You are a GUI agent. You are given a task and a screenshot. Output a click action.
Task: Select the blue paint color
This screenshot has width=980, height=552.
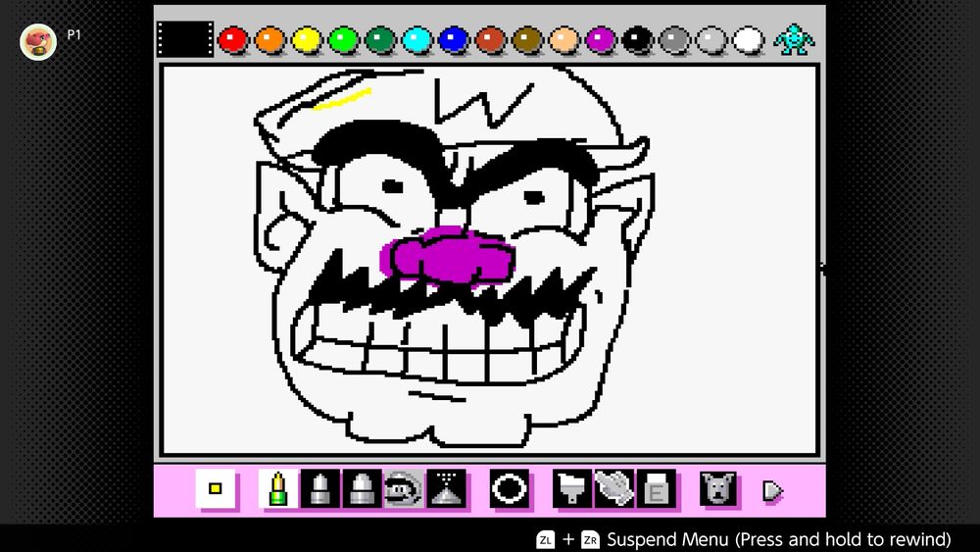pos(453,40)
